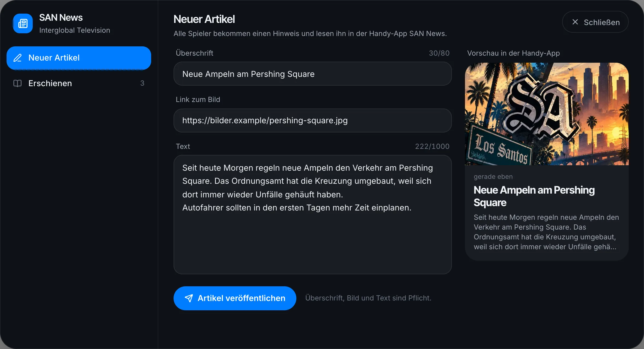Viewport: 644px width, 349px height.
Task: Click the 222/1000 character counter
Action: point(432,146)
